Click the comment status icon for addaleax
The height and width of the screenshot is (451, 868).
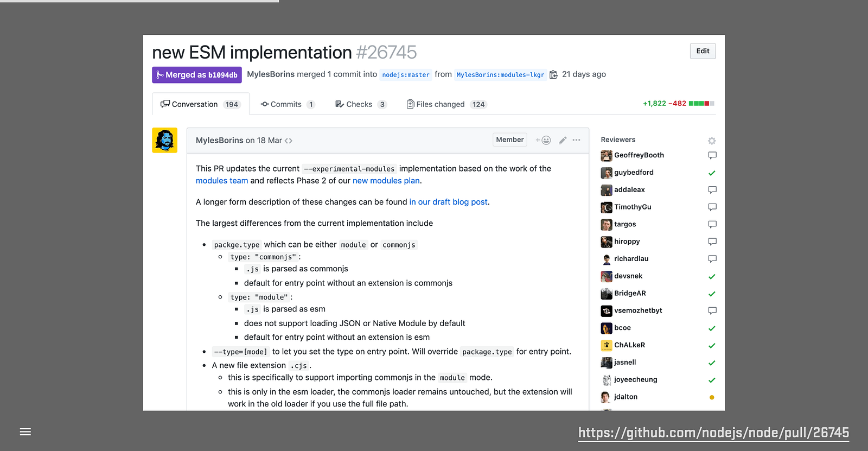click(x=712, y=190)
